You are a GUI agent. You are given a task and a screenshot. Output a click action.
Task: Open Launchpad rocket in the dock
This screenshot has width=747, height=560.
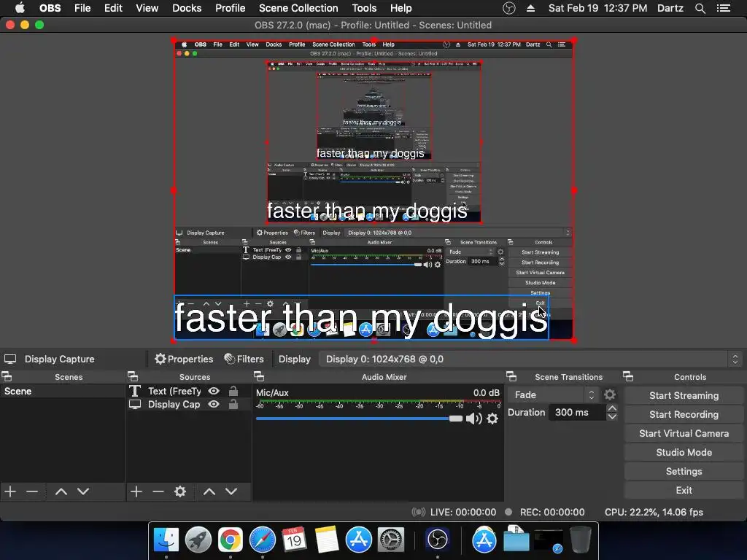pos(198,540)
